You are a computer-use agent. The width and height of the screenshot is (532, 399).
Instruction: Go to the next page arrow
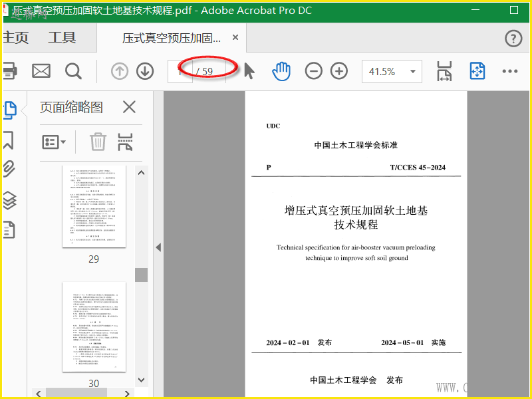(x=145, y=71)
